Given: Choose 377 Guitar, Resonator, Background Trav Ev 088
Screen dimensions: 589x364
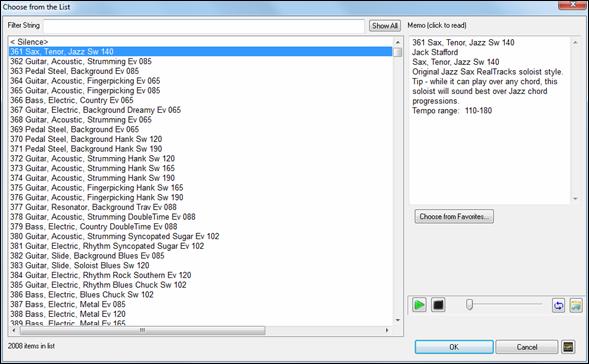Looking at the screenshot, I should pyautogui.click(x=201, y=207).
